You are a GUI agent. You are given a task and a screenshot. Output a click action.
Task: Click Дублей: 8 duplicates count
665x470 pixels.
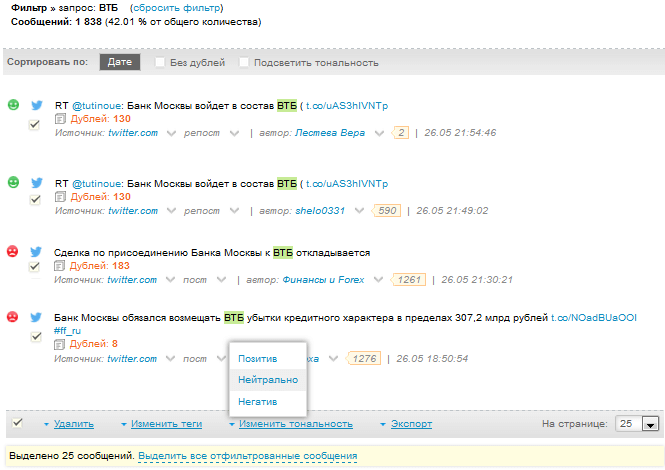pyautogui.click(x=94, y=344)
